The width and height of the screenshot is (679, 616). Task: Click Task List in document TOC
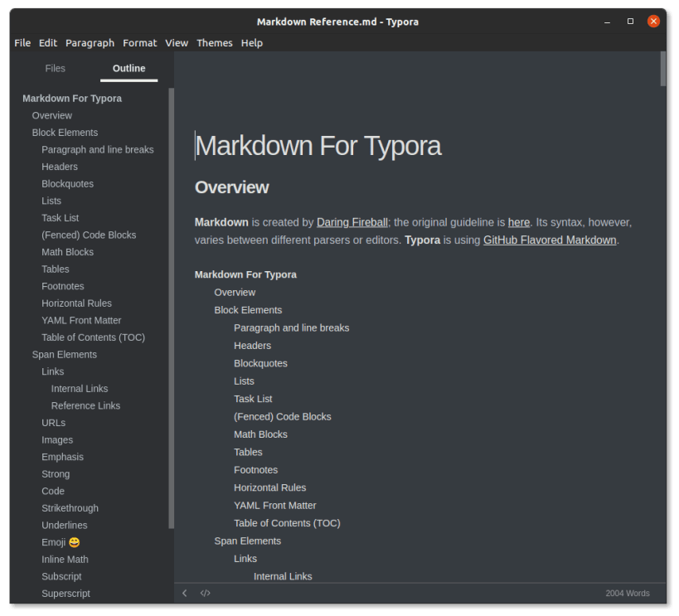tap(254, 399)
